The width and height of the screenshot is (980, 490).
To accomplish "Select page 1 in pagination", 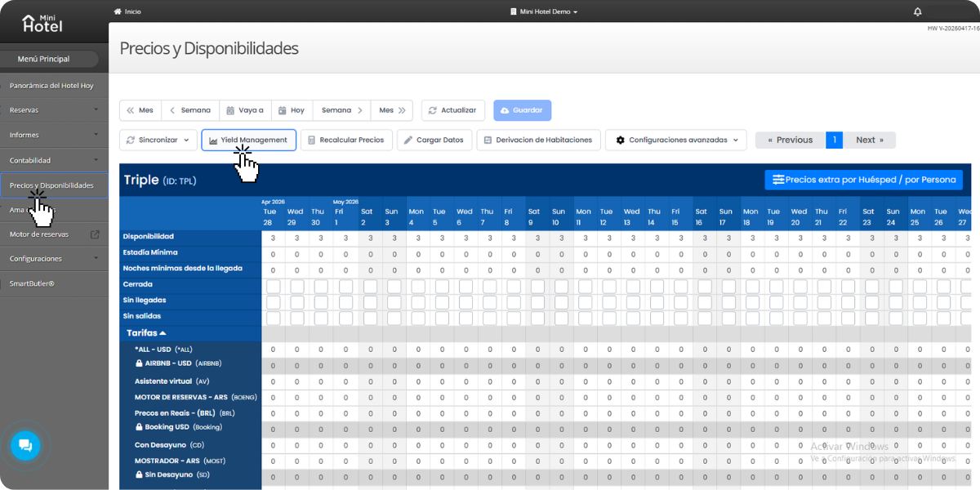I will click(835, 140).
